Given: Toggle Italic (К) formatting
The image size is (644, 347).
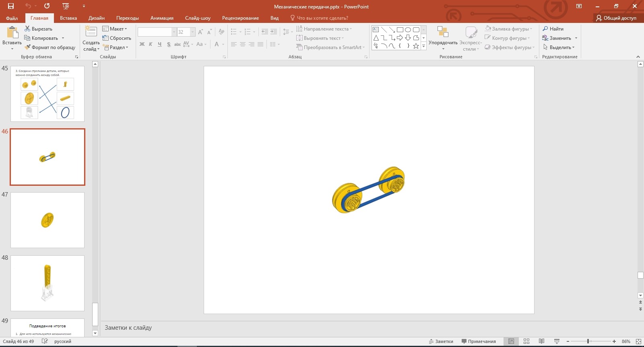Looking at the screenshot, I should (151, 44).
